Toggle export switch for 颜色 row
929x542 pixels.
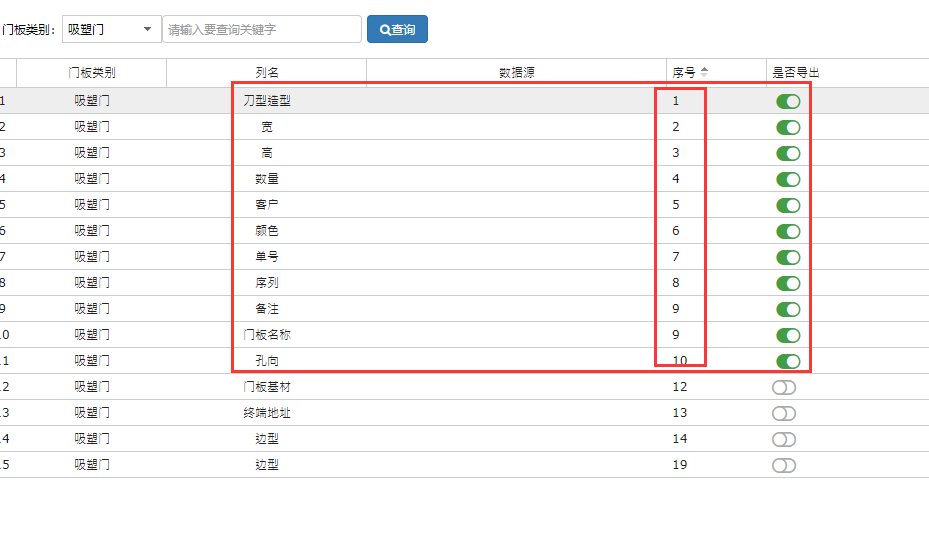[x=788, y=232]
